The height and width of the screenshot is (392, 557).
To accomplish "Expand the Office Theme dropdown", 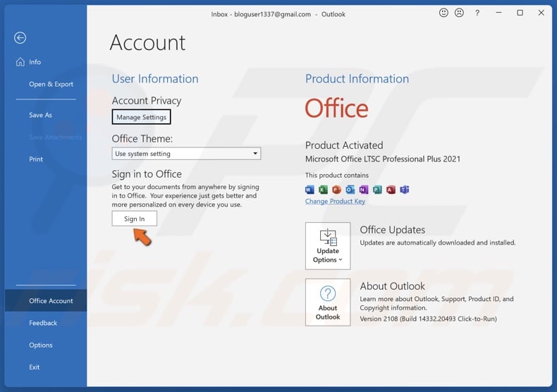I will click(x=186, y=154).
